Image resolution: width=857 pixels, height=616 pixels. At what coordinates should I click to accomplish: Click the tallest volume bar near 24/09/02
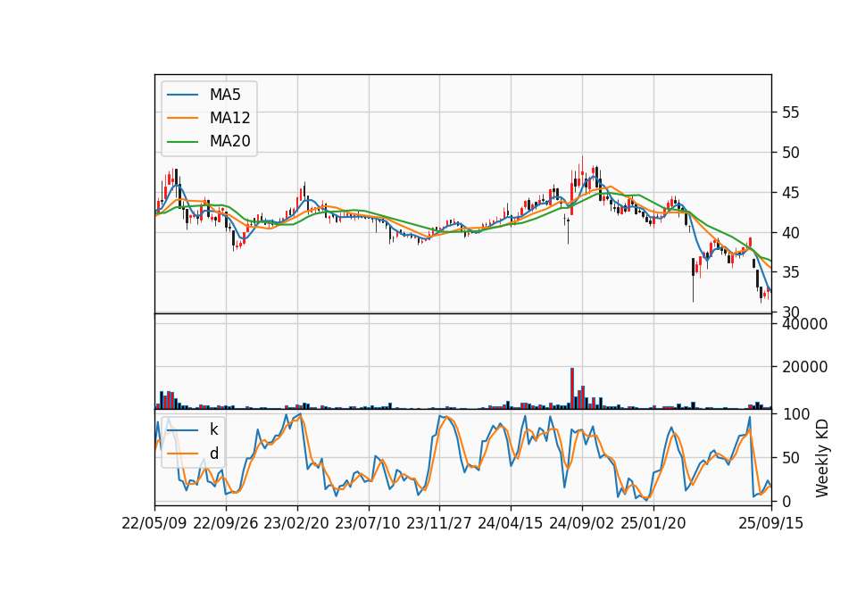click(x=572, y=388)
